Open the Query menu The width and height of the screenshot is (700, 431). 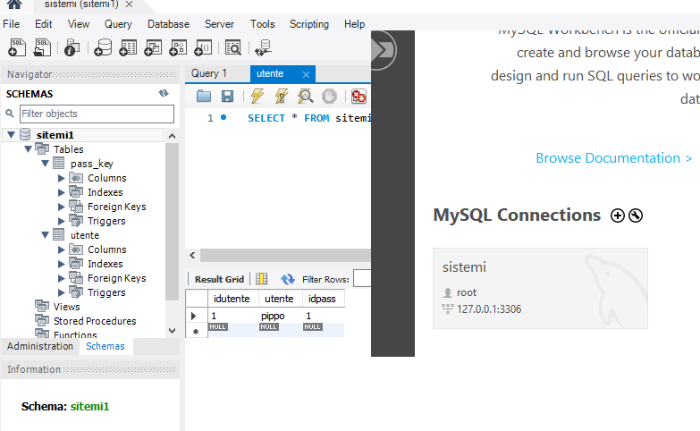coord(118,24)
